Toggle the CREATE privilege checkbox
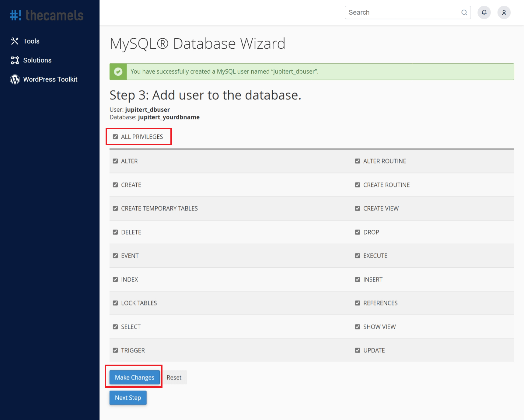This screenshot has width=524, height=420. 115,185
